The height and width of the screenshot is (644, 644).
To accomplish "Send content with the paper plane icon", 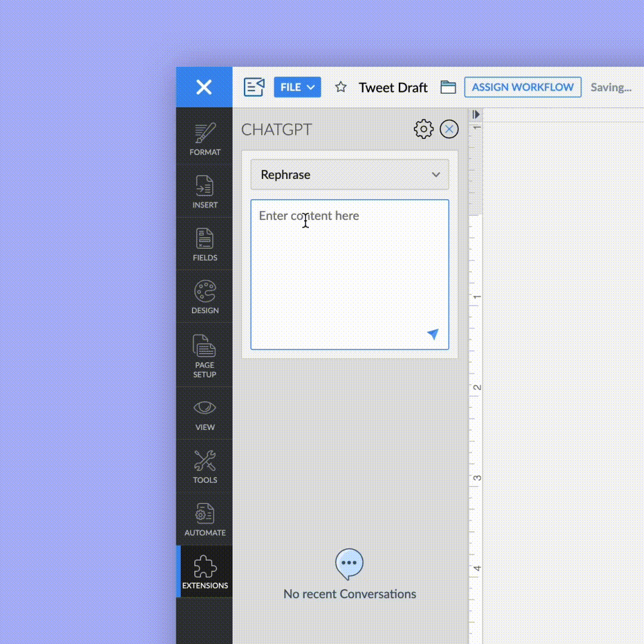I will coord(433,334).
